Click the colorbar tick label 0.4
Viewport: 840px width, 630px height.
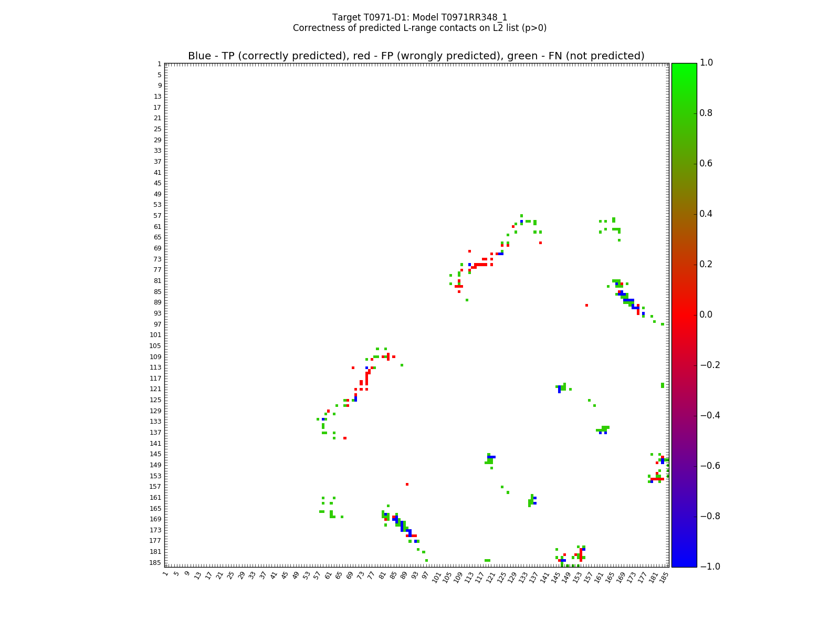707,214
